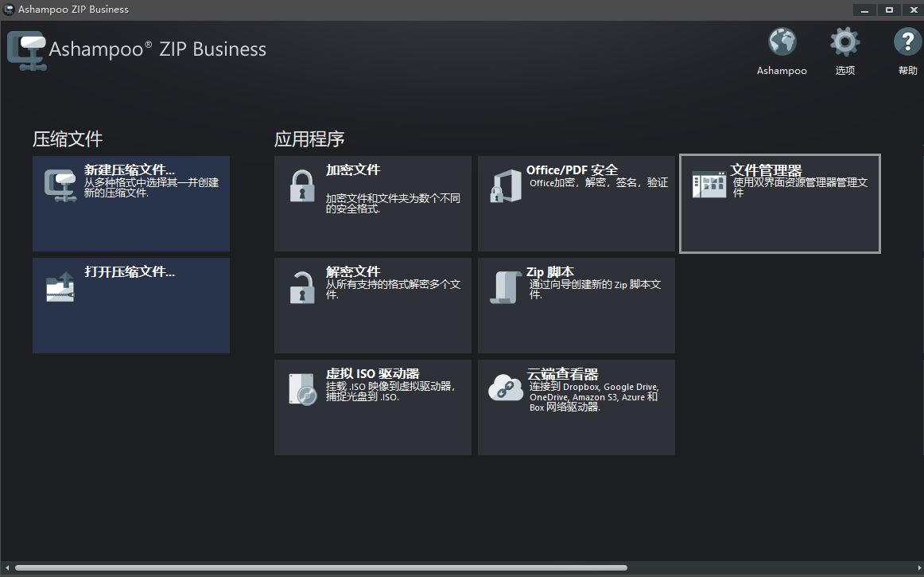Maximize the Ashampoo ZIP Business window
Screen dimensions: 924x577
(x=889, y=10)
